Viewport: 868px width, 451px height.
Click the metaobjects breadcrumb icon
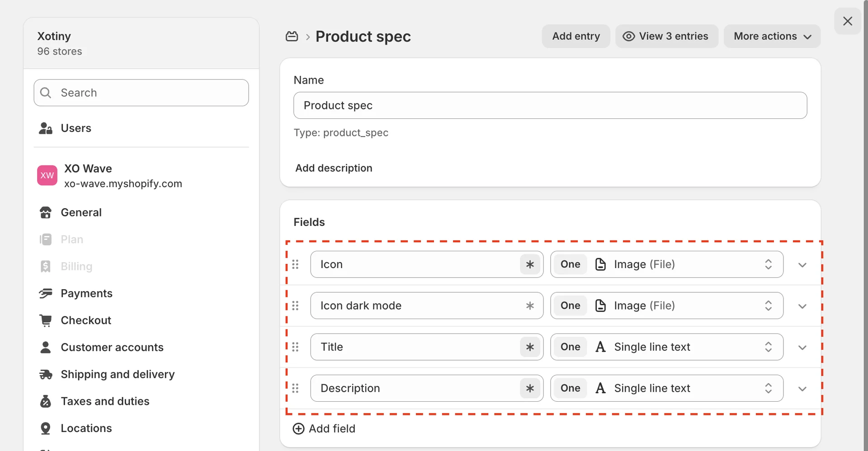(x=292, y=36)
